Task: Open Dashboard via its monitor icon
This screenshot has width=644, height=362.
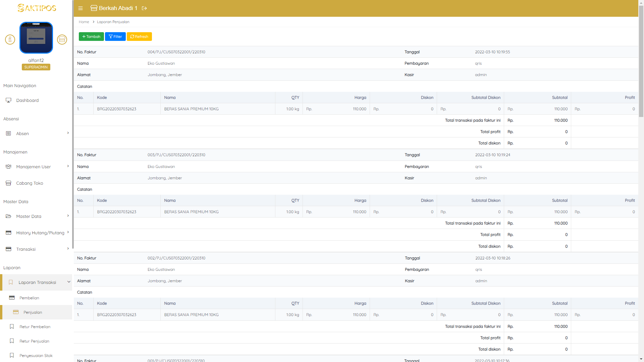Action: click(8, 100)
